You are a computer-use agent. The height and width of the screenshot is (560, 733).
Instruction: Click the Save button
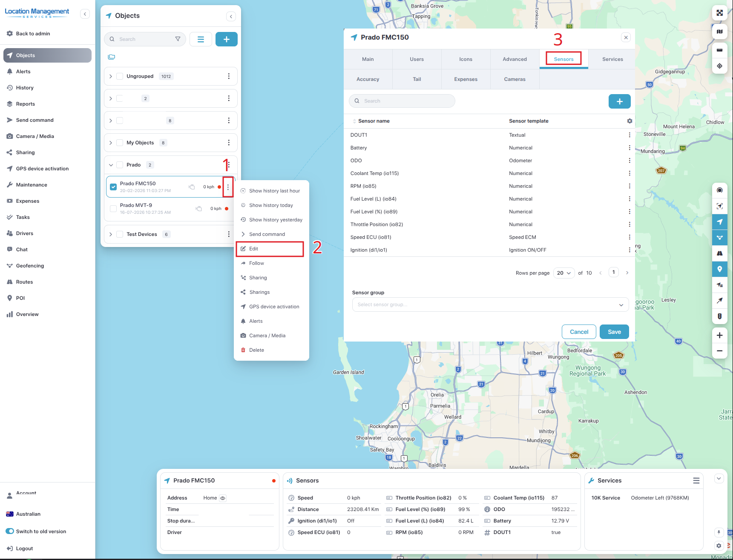point(614,332)
